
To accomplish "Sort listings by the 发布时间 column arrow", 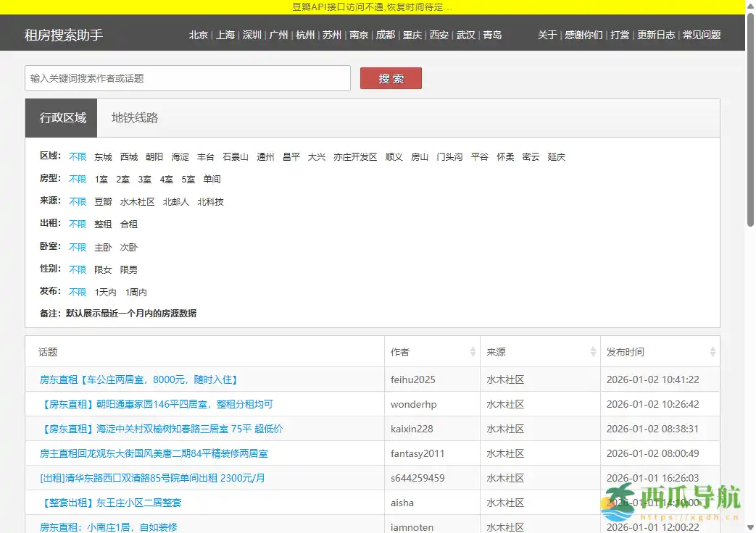I will click(714, 351).
